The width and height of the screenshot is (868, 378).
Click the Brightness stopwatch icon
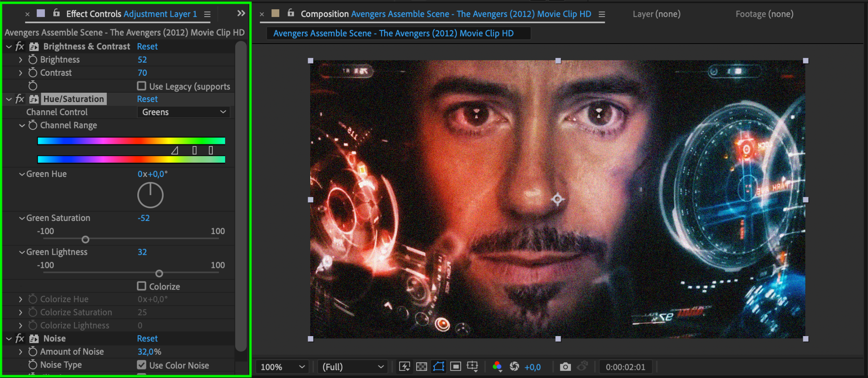33,60
